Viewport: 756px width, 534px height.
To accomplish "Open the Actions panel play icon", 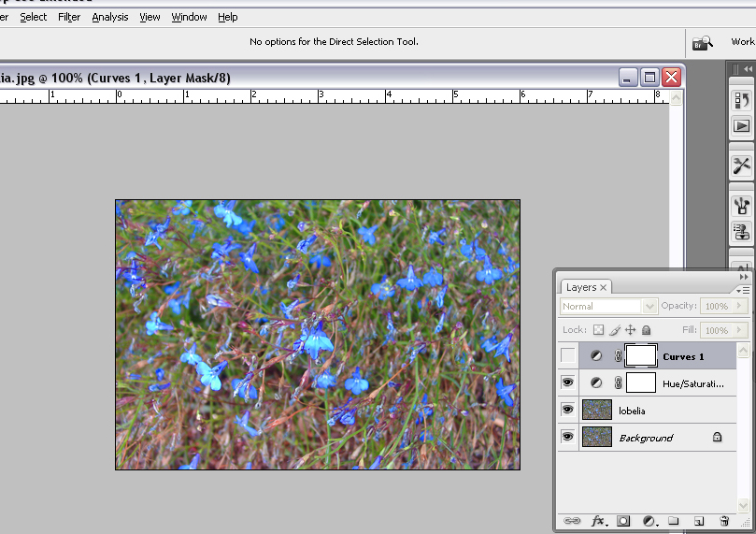I will pos(742,126).
